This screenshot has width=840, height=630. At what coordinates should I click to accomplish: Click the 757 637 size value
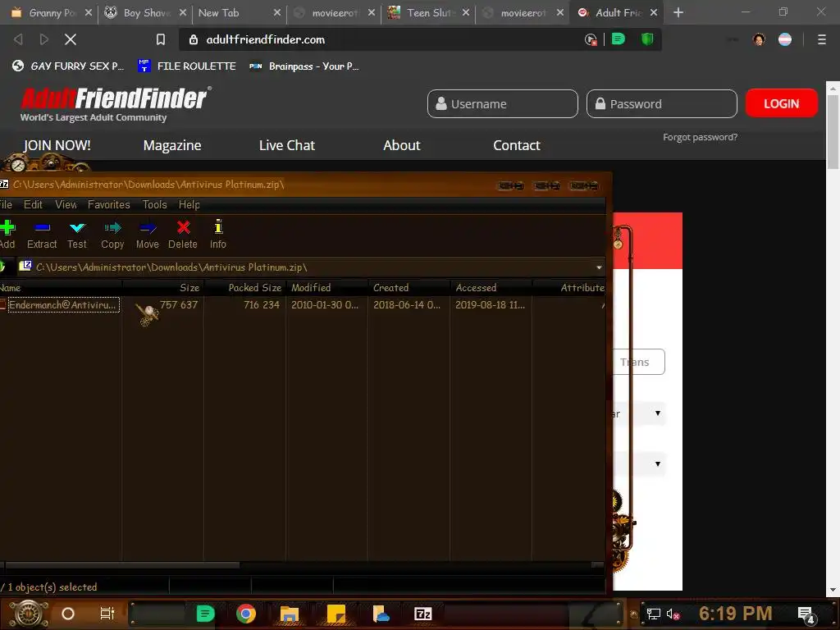point(178,305)
